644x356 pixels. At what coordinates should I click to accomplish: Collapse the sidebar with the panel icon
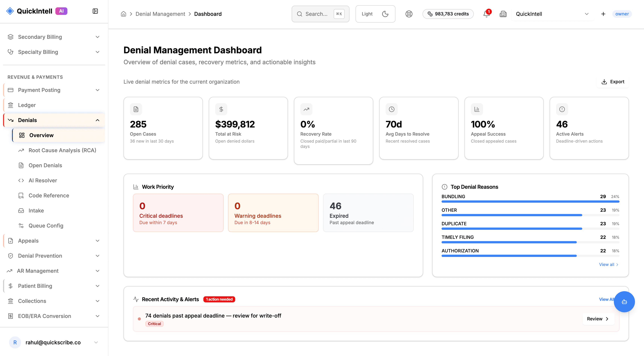pos(95,11)
